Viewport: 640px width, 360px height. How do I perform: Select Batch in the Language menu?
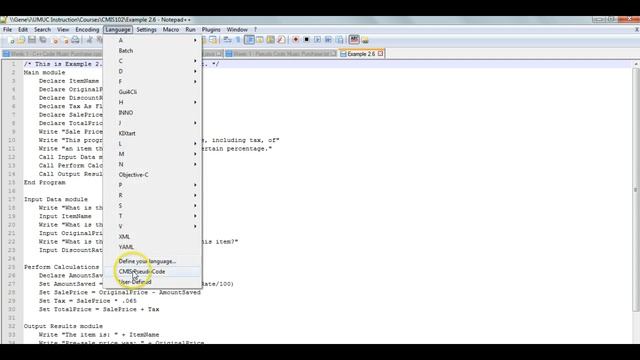coord(152,51)
